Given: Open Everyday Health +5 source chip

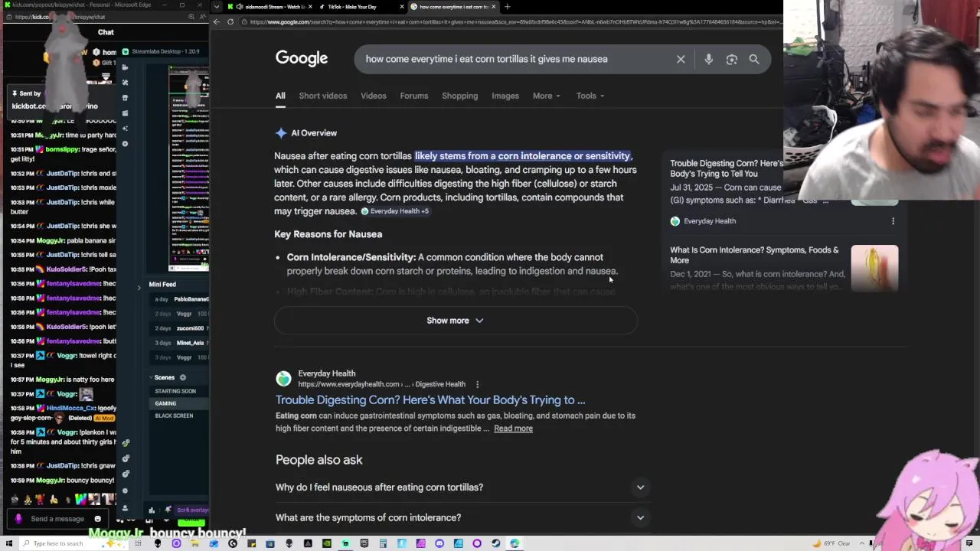Looking at the screenshot, I should pyautogui.click(x=395, y=211).
